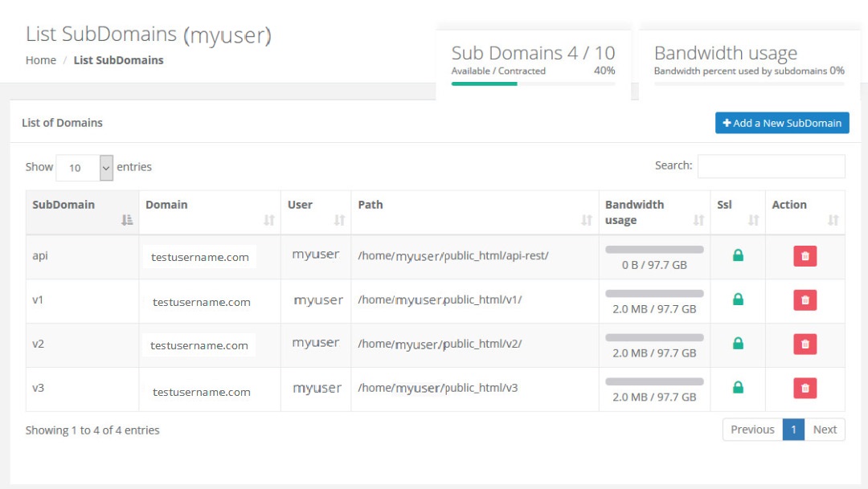This screenshot has height=489, width=868.
Task: Click the v1 row bandwidth bar
Action: (x=654, y=294)
